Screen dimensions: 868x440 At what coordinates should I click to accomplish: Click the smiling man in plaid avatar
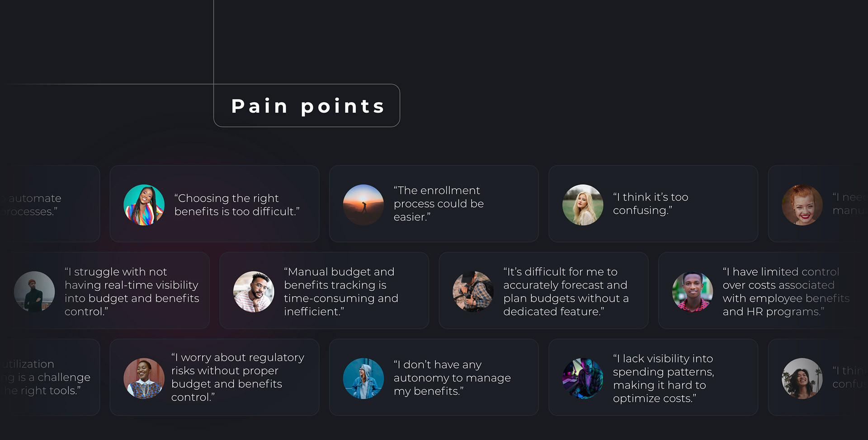pyautogui.click(x=693, y=292)
